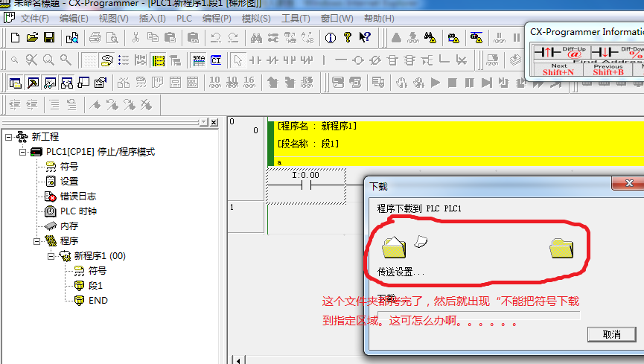Click the Next Shift+N button
Screen dimensions: 644x364
[558, 68]
